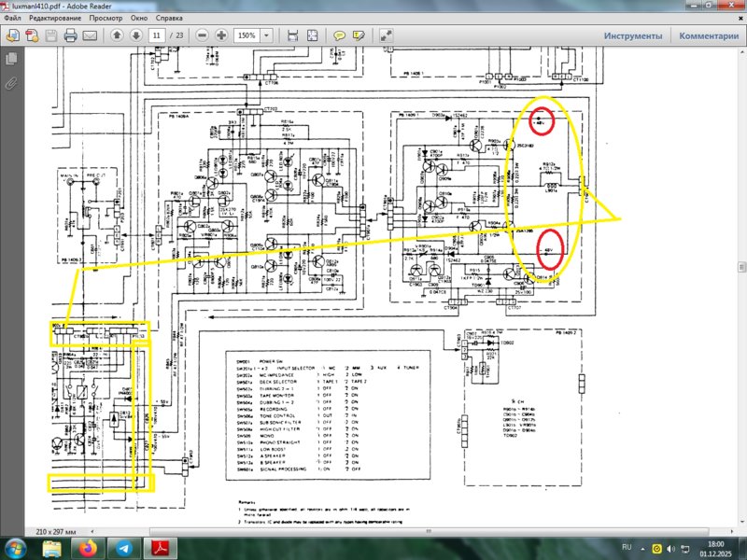Go to the previous page using the up arrow
The height and width of the screenshot is (560, 747).
click(x=118, y=35)
